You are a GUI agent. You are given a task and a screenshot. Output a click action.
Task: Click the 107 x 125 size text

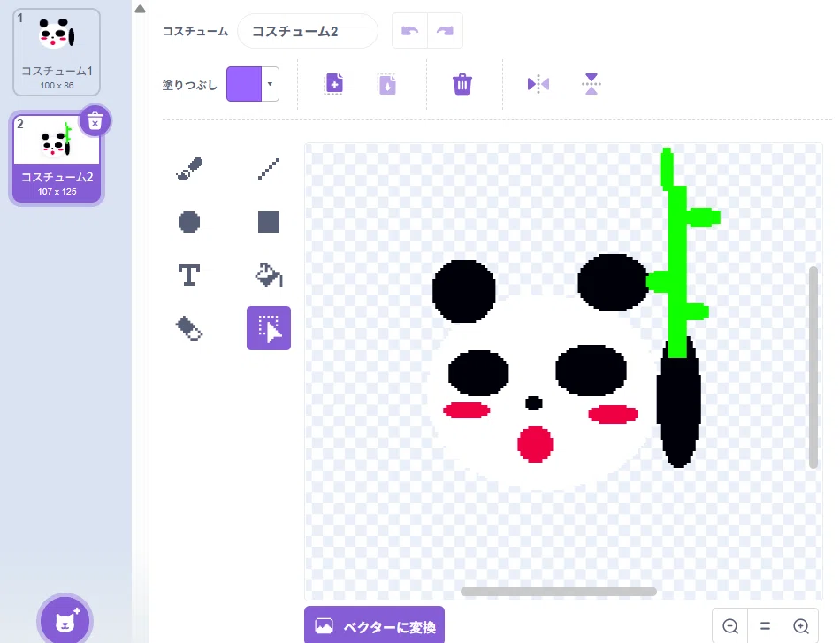(57, 191)
